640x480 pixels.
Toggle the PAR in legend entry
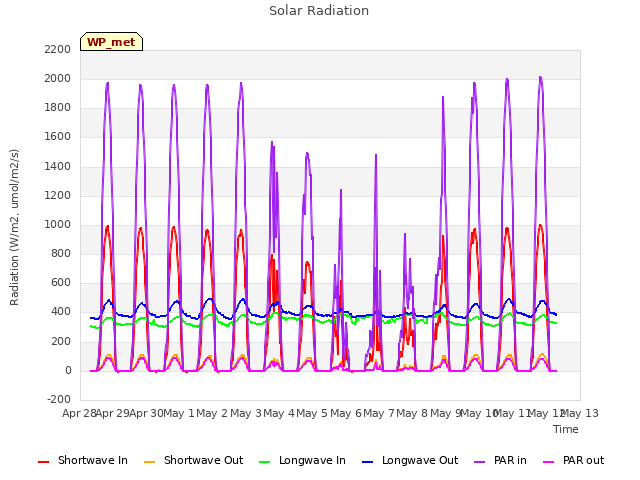(500, 460)
